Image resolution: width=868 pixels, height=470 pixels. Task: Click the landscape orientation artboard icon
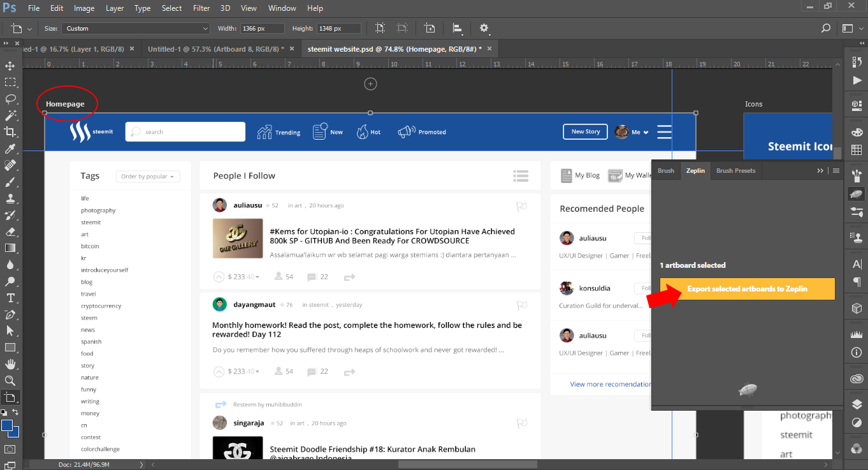tap(402, 28)
